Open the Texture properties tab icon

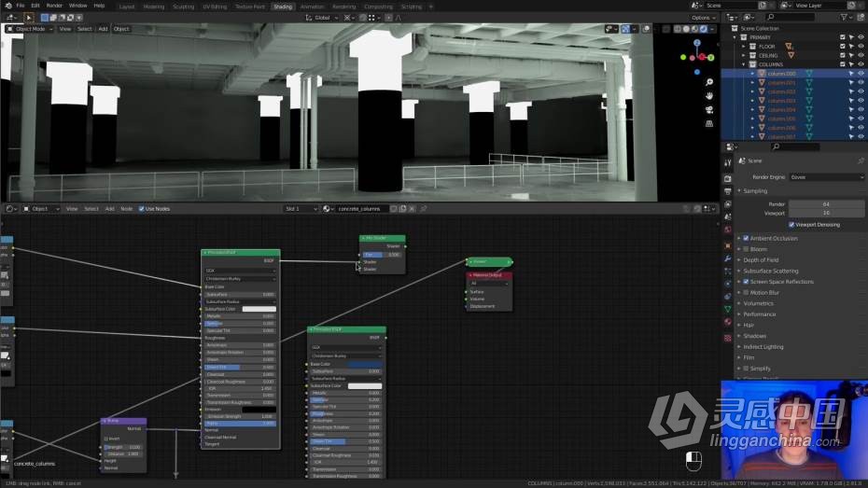pyautogui.click(x=727, y=338)
